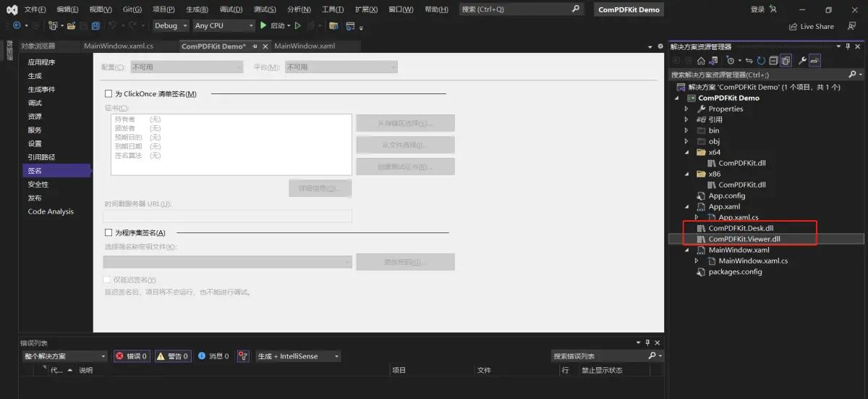This screenshot has height=399, width=868.
Task: Enable 为 ClickOnce 清单签名 checkbox
Action: 109,94
